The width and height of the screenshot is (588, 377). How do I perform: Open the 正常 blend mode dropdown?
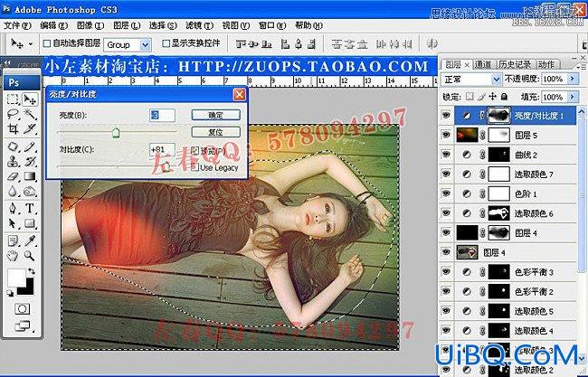click(x=496, y=80)
